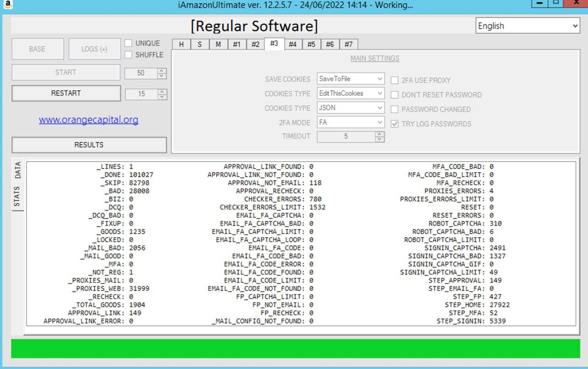Decrease the stepper value showing 15
Screen dimensions: 588x369
tap(162, 97)
